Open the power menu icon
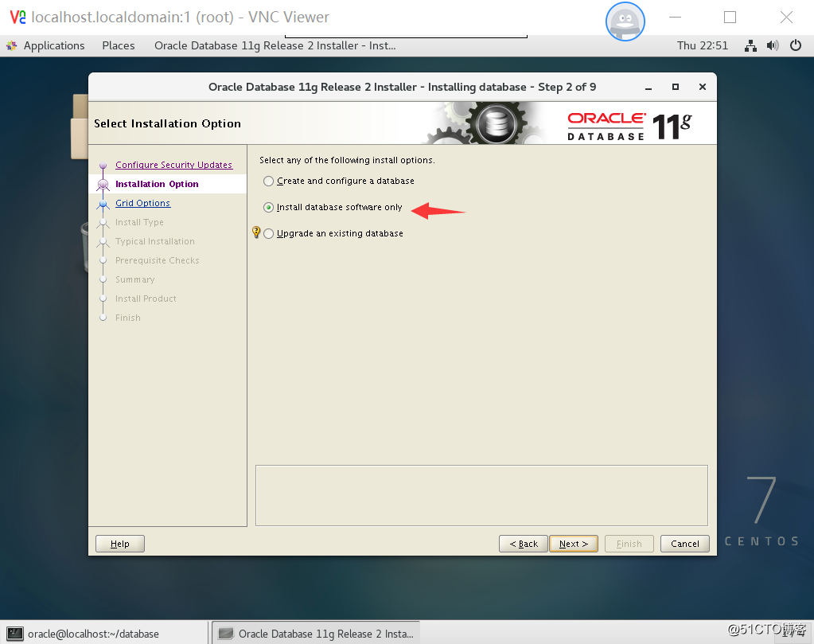 pos(796,45)
